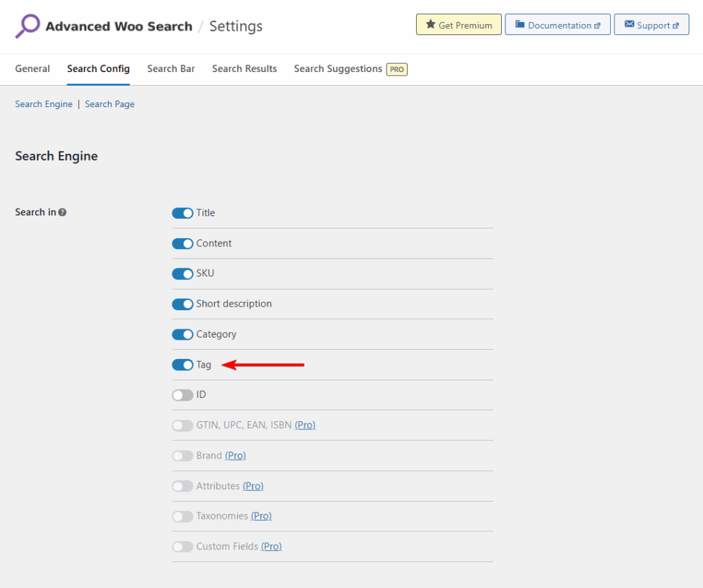Screen dimensions: 703x588
Task: Click the star icon on Get Premium
Action: [x=432, y=24]
